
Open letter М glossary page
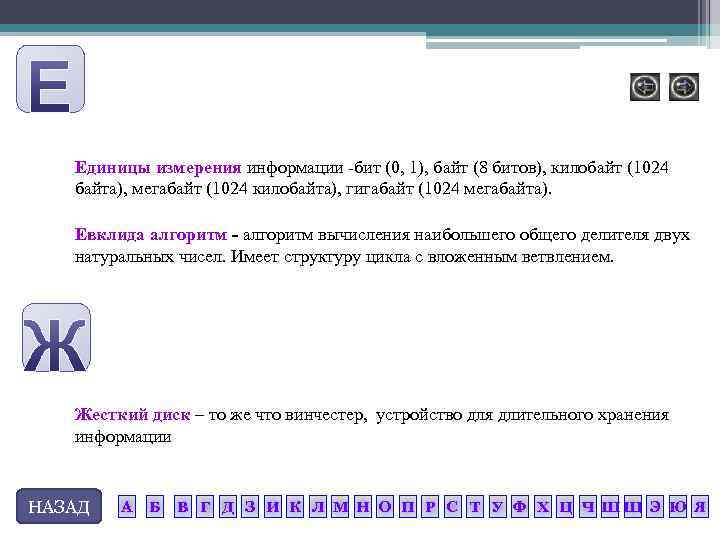click(340, 506)
